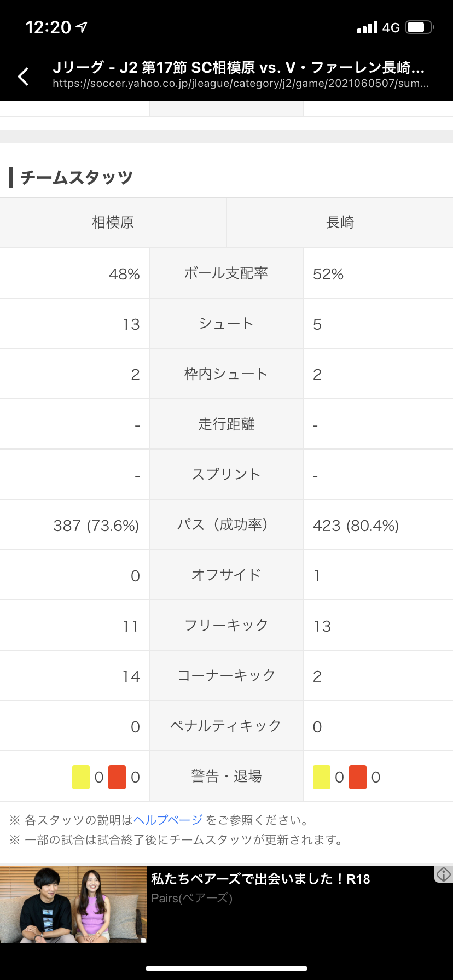Tap the page URL in header
The width and height of the screenshot is (453, 980).
pos(240,84)
